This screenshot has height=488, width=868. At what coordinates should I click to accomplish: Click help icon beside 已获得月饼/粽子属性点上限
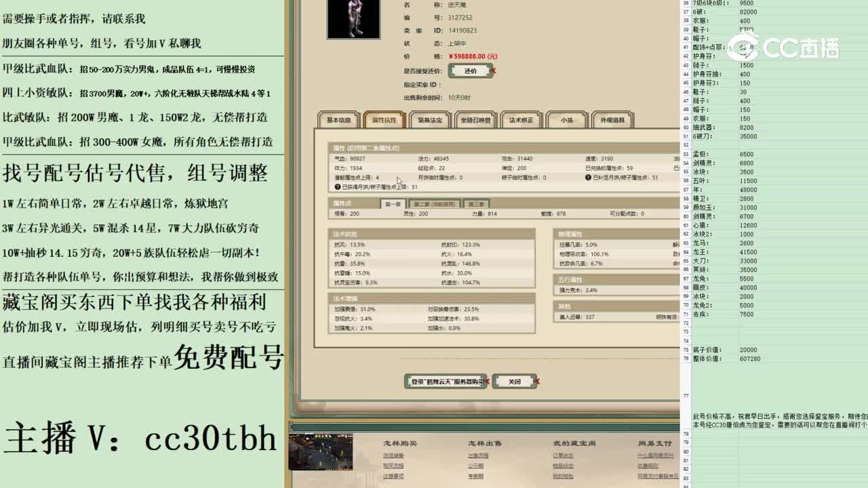(x=337, y=186)
